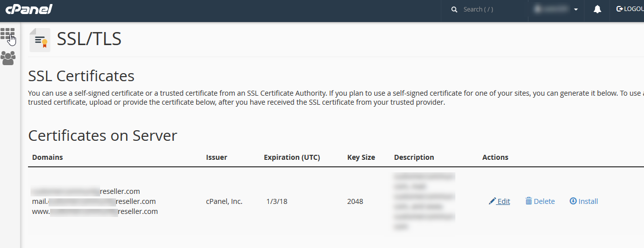This screenshot has height=248, width=644.
Task: Click the notifications bell icon
Action: tap(597, 10)
